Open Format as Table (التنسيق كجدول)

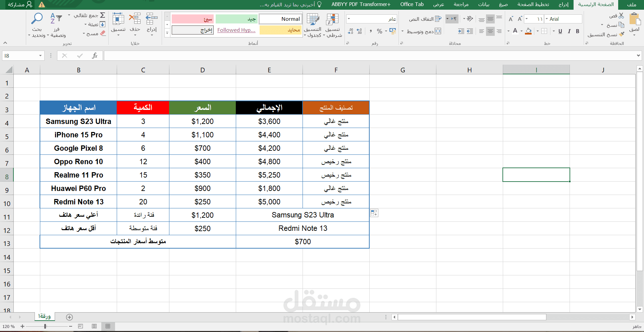click(313, 25)
